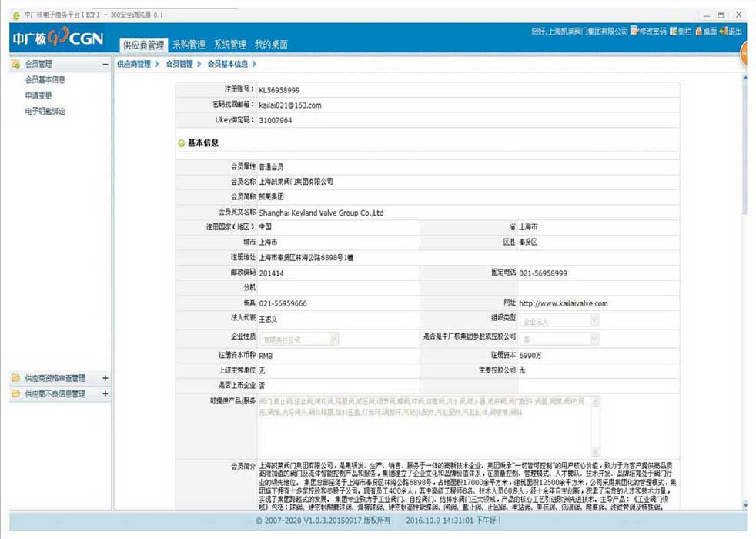
Task: Click the footer timestamp 2016.10.9 14:31:01
Action: (440, 521)
